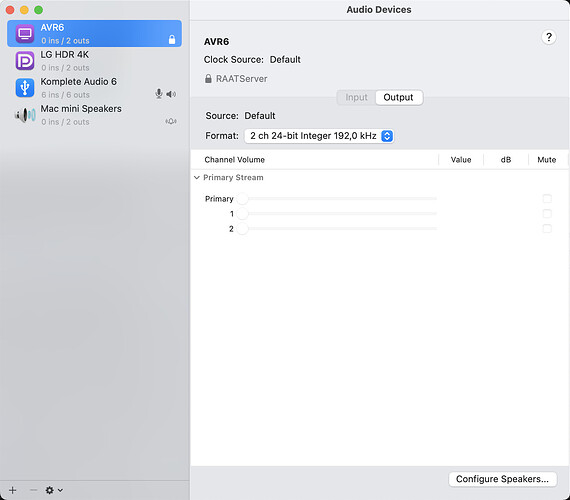The height and width of the screenshot is (500, 570).
Task: Click the RAATServer label
Action: coord(242,79)
